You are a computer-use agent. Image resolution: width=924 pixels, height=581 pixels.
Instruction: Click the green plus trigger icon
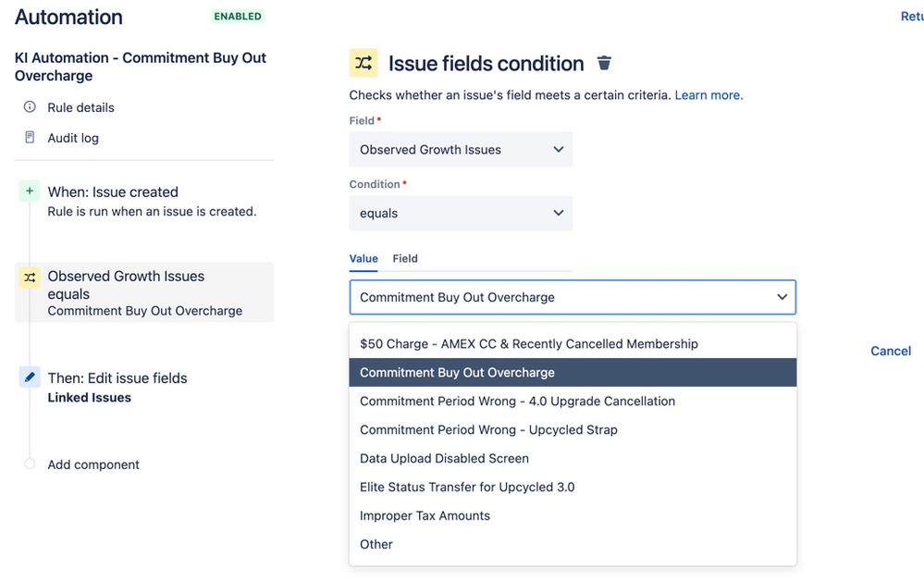coord(30,191)
